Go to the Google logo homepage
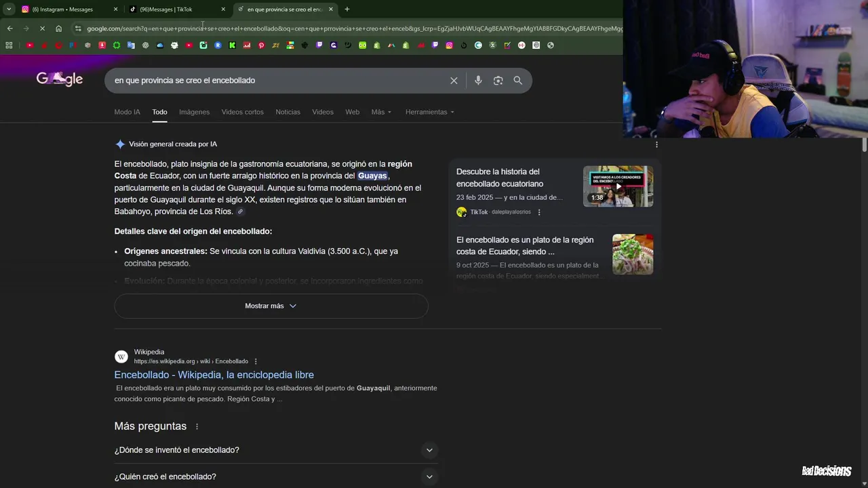Image resolution: width=868 pixels, height=488 pixels. click(x=60, y=79)
